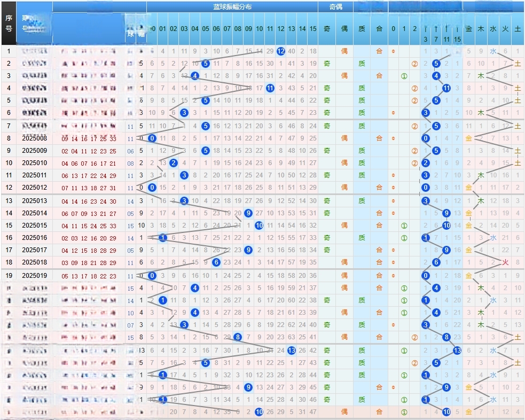Select period number 2025009
The width and height of the screenshot is (525, 420).
35,150
